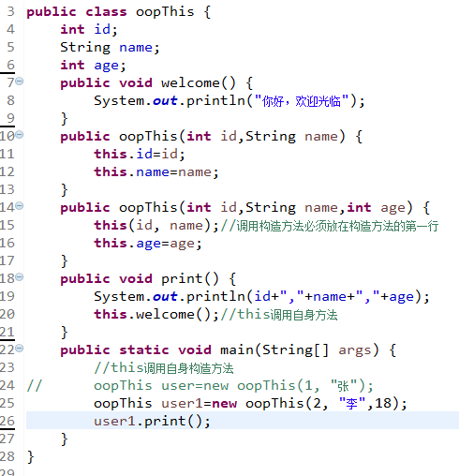Click 'this.name=name;' statement

[x=156, y=172]
